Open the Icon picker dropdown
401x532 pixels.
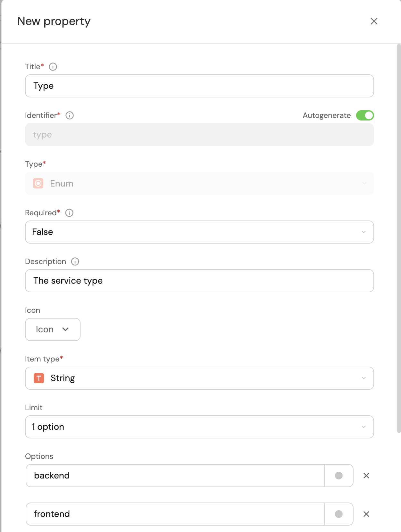[53, 329]
